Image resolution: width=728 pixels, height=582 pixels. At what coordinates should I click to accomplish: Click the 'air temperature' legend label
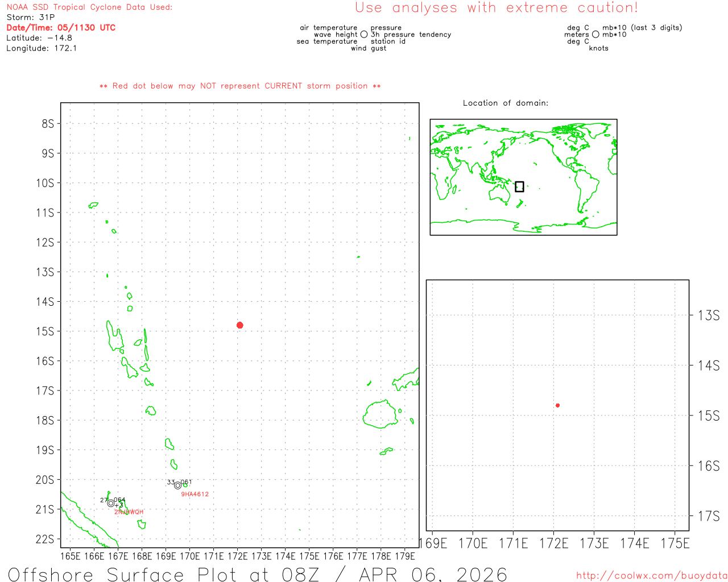tap(329, 28)
